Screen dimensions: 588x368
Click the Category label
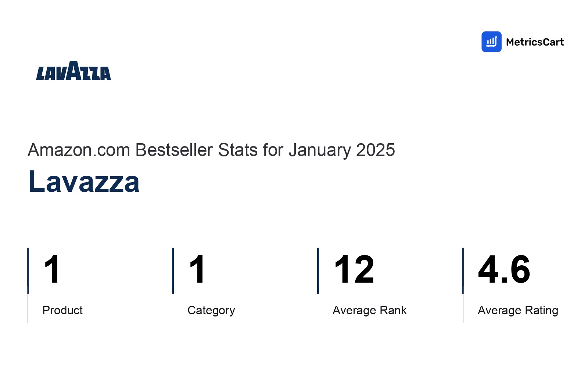point(211,310)
